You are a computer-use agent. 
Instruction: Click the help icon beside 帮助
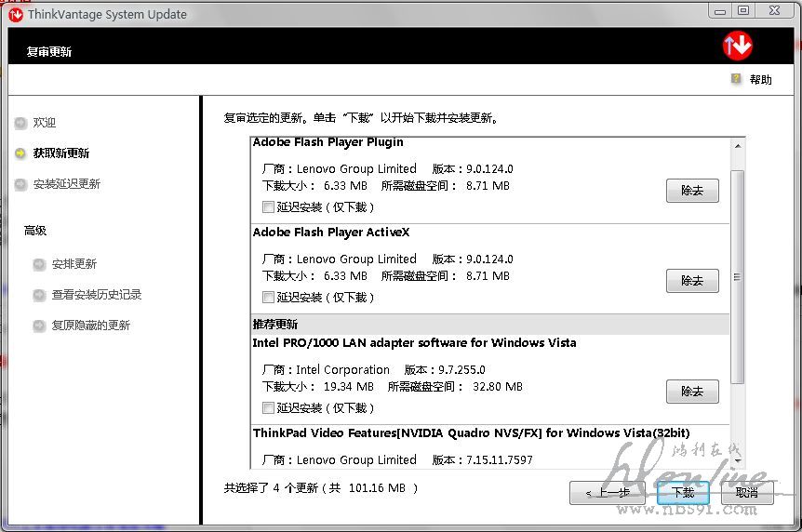(x=736, y=79)
